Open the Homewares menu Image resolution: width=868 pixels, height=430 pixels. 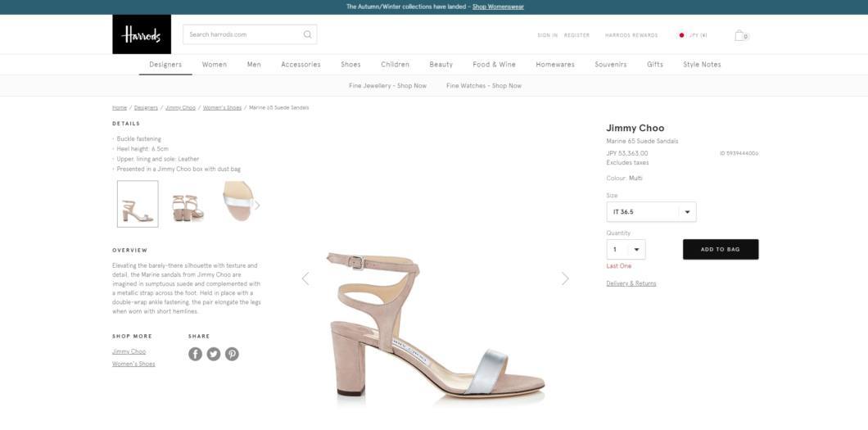[555, 64]
